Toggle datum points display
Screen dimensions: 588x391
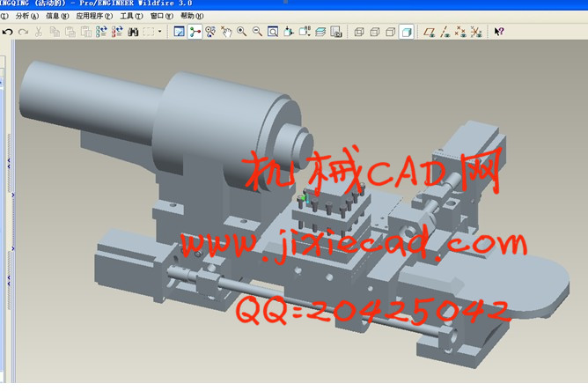[460, 32]
